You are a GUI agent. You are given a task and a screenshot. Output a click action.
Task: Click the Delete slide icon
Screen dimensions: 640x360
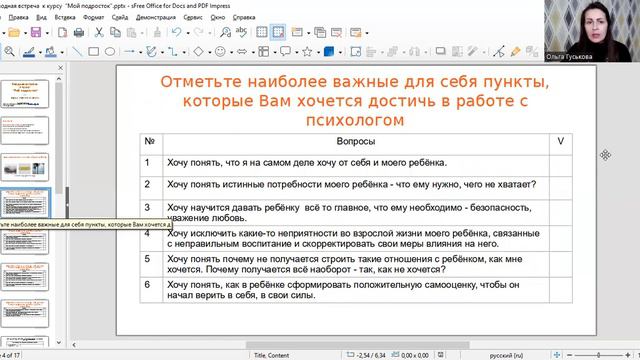click(x=337, y=32)
